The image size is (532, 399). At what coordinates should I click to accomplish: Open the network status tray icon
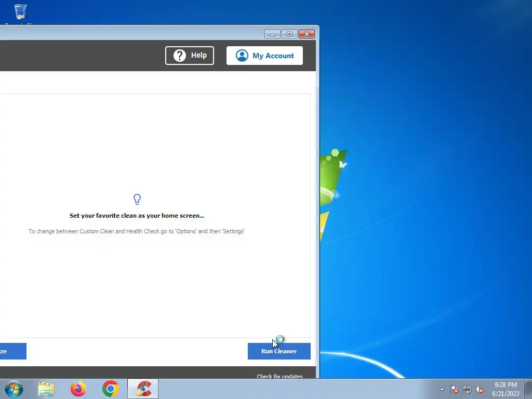point(467,389)
